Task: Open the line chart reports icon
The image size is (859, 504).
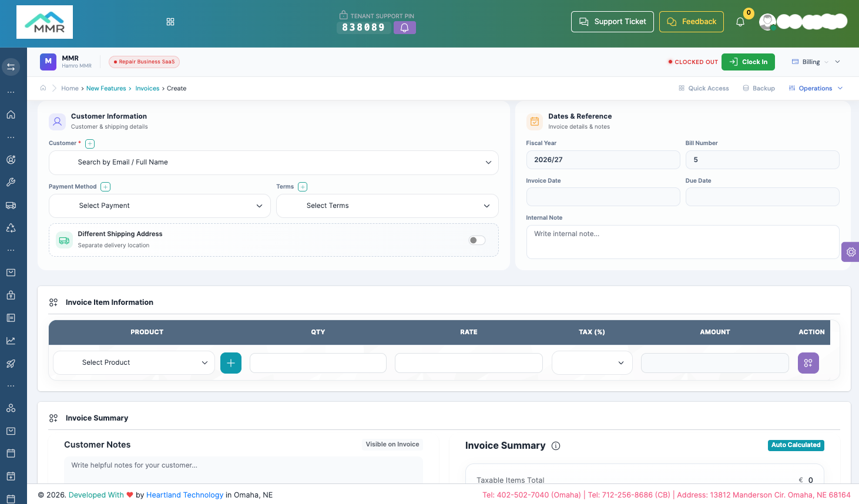Action: (11, 341)
